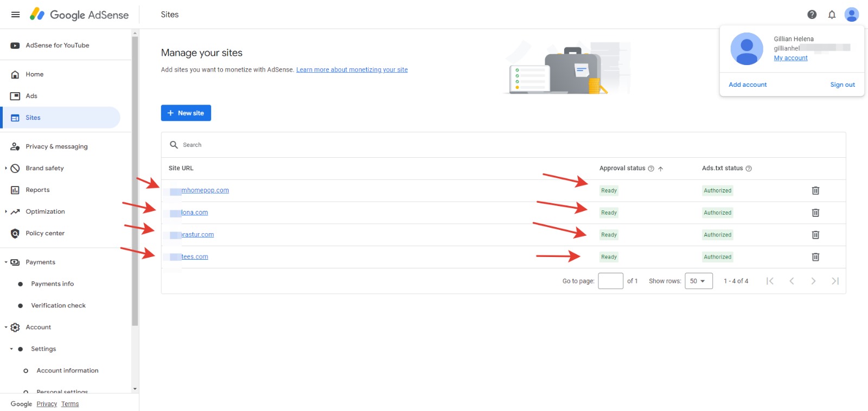Go to the first page of sites
The width and height of the screenshot is (868, 411).
pos(770,281)
